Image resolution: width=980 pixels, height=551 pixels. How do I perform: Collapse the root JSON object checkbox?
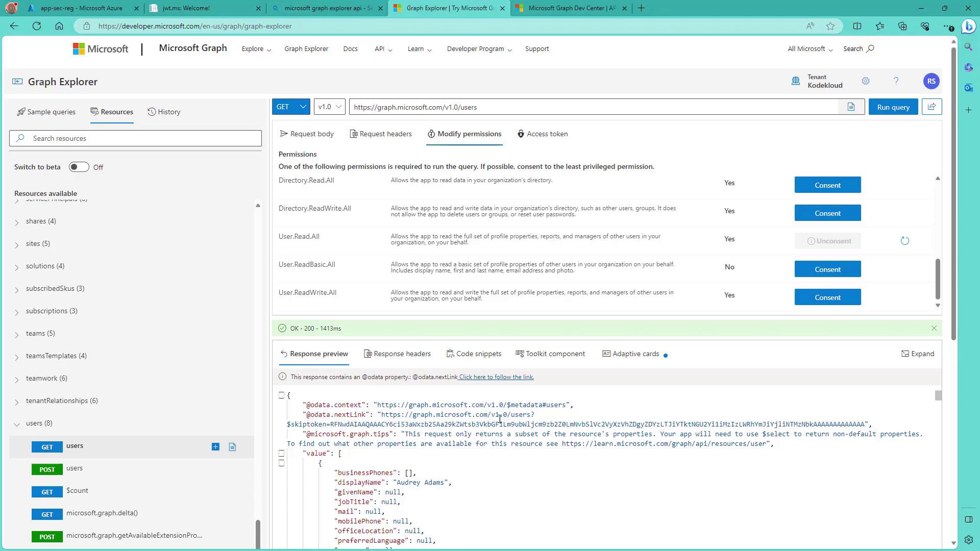(x=281, y=395)
